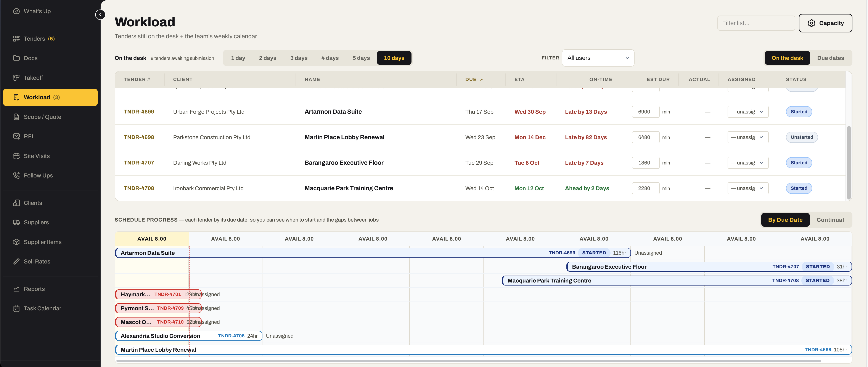Select the Continual schedule mode
The image size is (868, 367).
click(x=830, y=220)
